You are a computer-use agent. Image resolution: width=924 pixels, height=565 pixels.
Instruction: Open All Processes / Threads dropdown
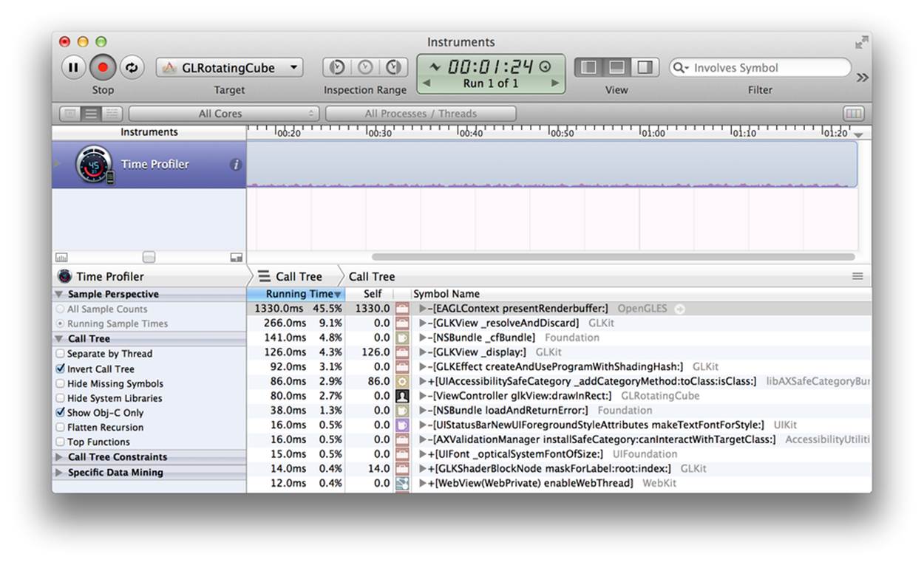click(421, 114)
